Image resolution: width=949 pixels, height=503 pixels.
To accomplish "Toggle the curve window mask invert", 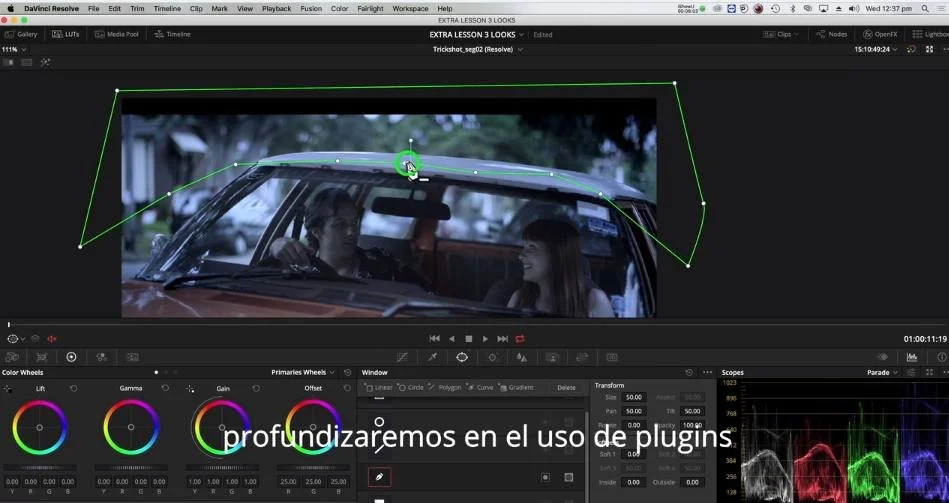I will pos(545,477).
